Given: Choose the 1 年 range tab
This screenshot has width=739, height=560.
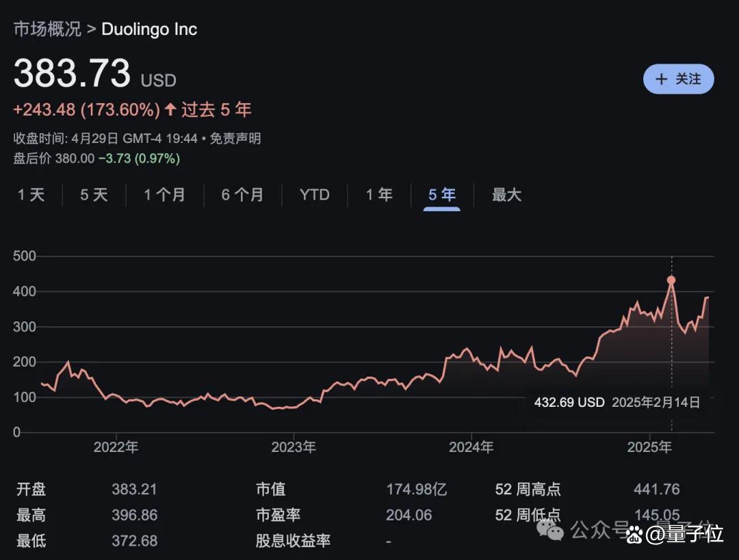Looking at the screenshot, I should [379, 194].
